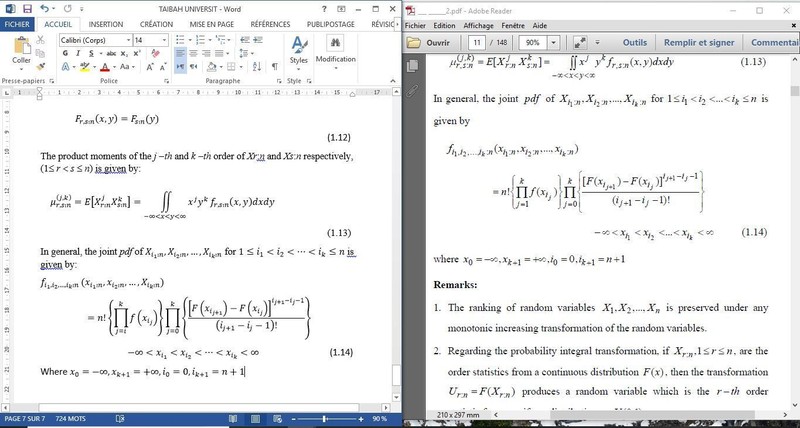Expand the Modification dropdown
Image resolution: width=800 pixels, height=428 pixels.
click(x=335, y=66)
